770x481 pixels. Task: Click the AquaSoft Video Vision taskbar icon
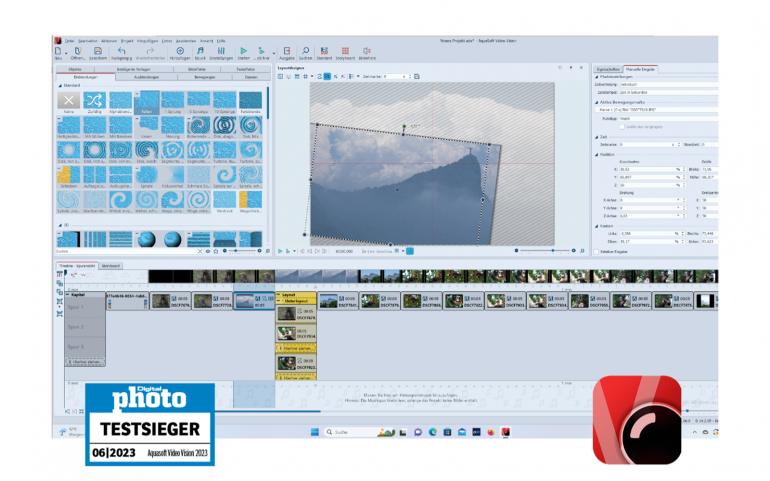(505, 432)
